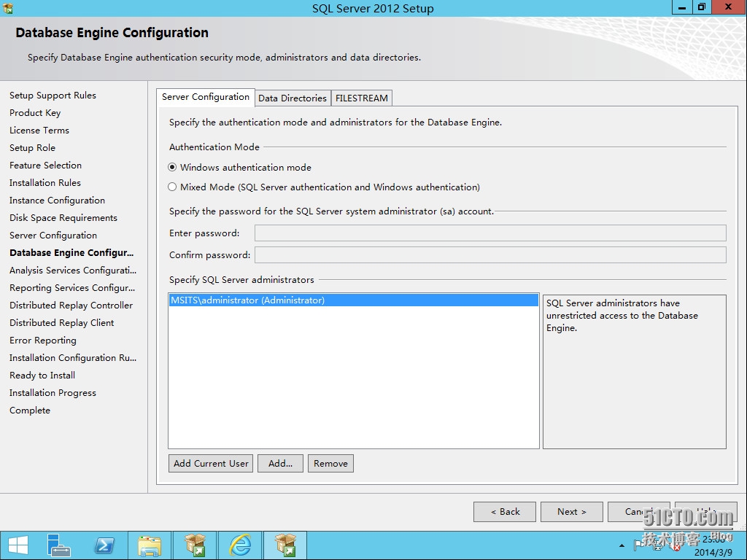Click Setup Support Rules step
747x560 pixels.
click(x=53, y=96)
